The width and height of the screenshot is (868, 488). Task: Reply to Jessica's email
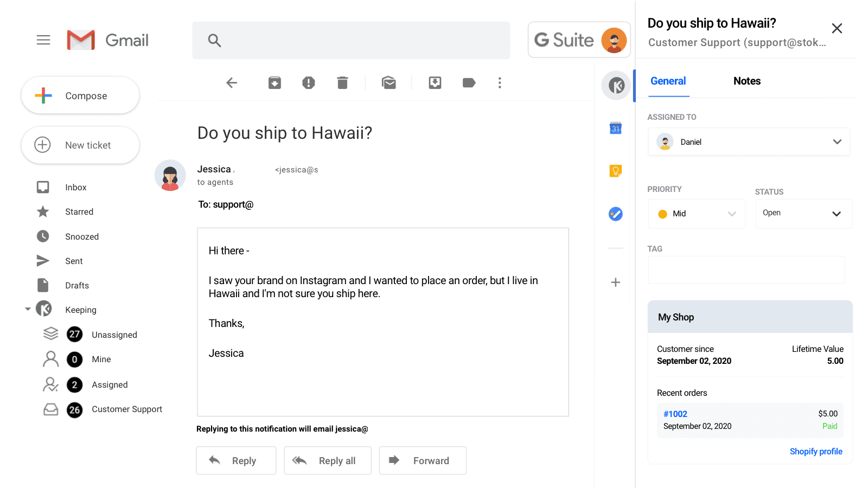pos(236,460)
